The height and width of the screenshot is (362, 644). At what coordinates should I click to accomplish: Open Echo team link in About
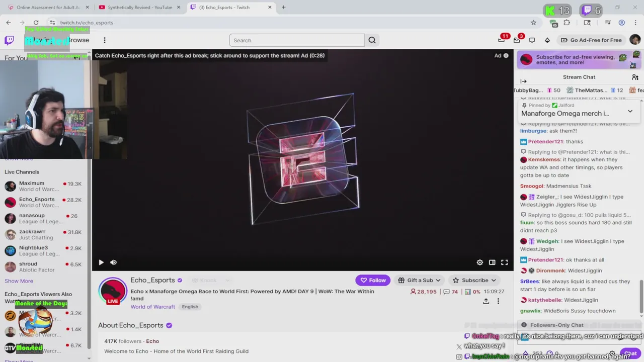[152, 341]
